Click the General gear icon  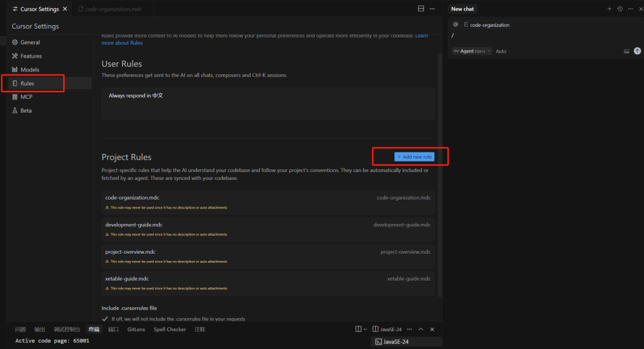coord(15,42)
